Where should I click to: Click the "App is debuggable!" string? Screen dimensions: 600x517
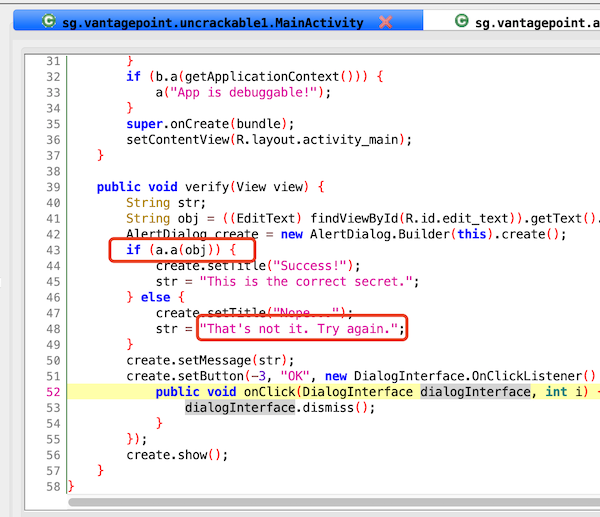[x=243, y=93]
